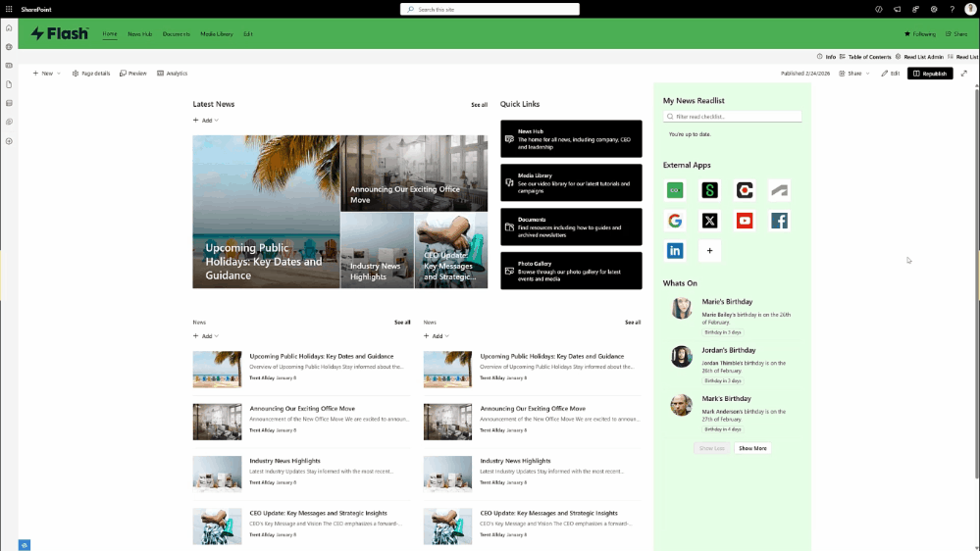Screen dimensions: 980x551
Task: Open the YouTube external app
Action: [x=745, y=221]
